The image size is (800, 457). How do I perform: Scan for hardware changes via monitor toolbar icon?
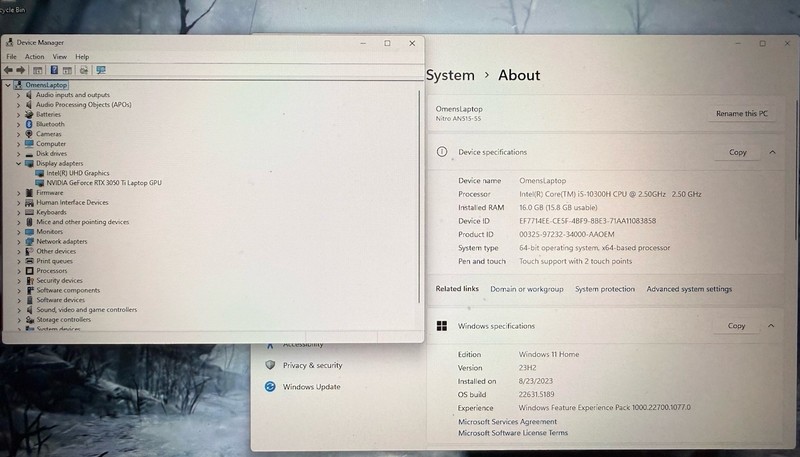pos(101,70)
